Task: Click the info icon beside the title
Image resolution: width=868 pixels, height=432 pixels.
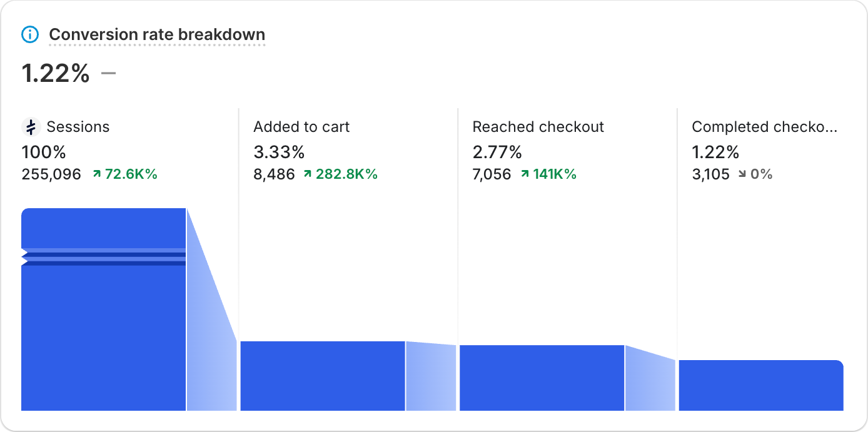Action: [x=30, y=34]
